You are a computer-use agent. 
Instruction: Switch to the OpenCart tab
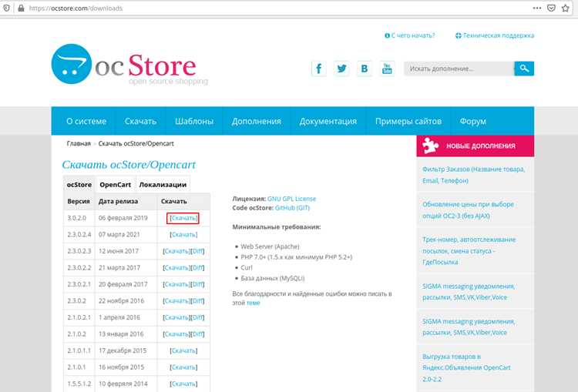coord(116,185)
